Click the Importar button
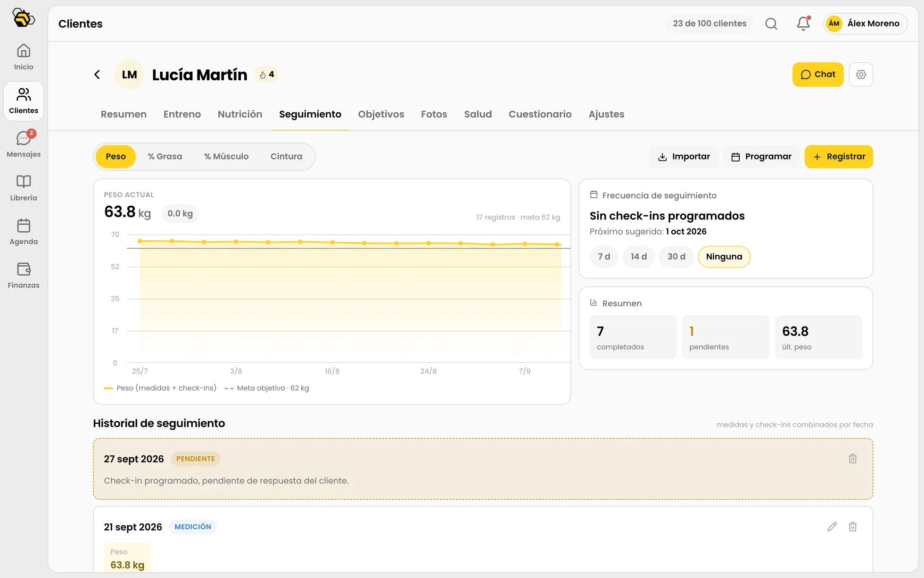The width and height of the screenshot is (924, 578). [684, 157]
